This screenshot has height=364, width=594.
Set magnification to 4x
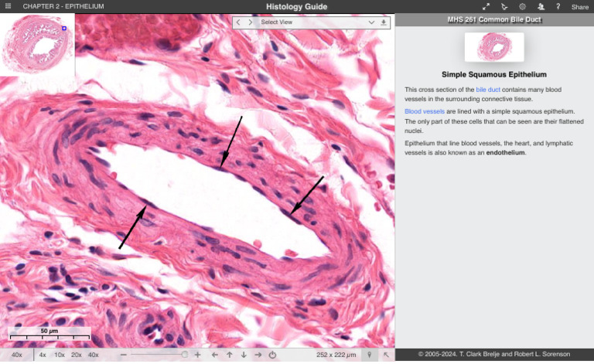[43, 355]
